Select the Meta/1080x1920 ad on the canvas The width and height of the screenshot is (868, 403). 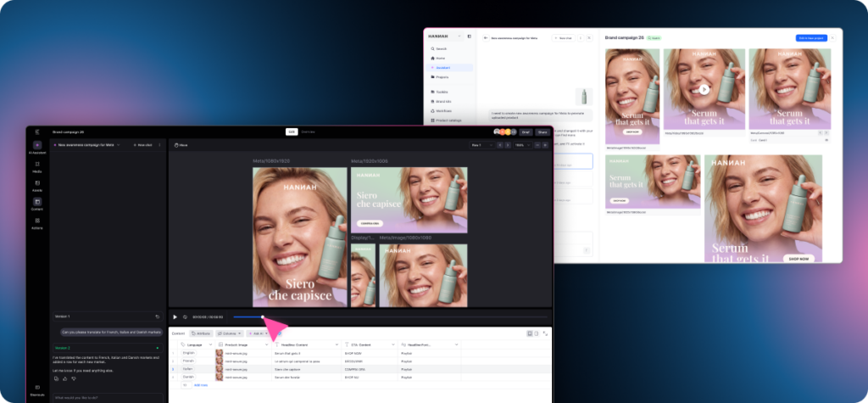300,238
